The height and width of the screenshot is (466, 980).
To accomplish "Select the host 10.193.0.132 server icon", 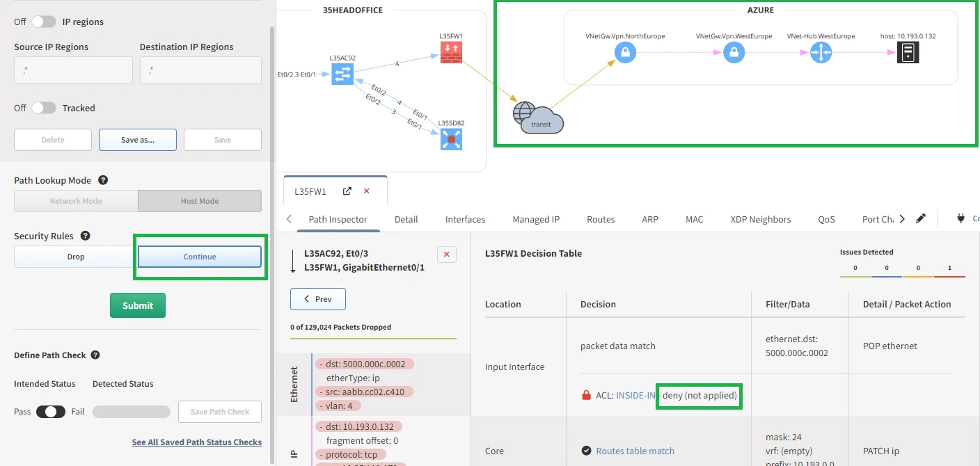I will 908,52.
